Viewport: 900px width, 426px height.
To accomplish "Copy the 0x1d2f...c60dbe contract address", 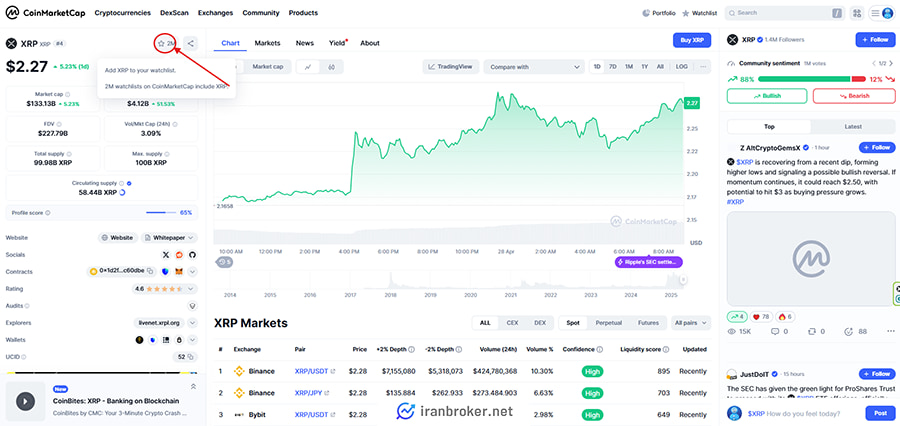I will [x=150, y=271].
